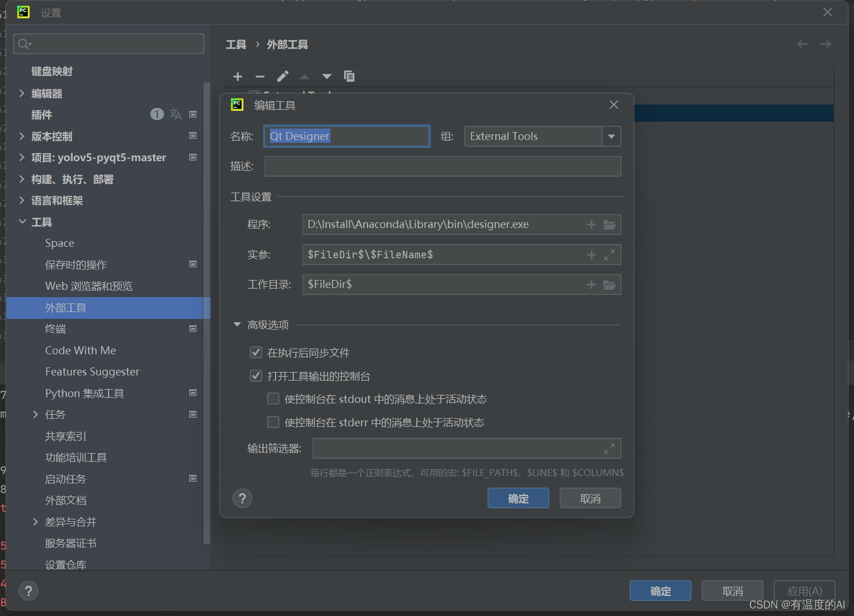Open the 键盘映射 settings page

tap(52, 71)
